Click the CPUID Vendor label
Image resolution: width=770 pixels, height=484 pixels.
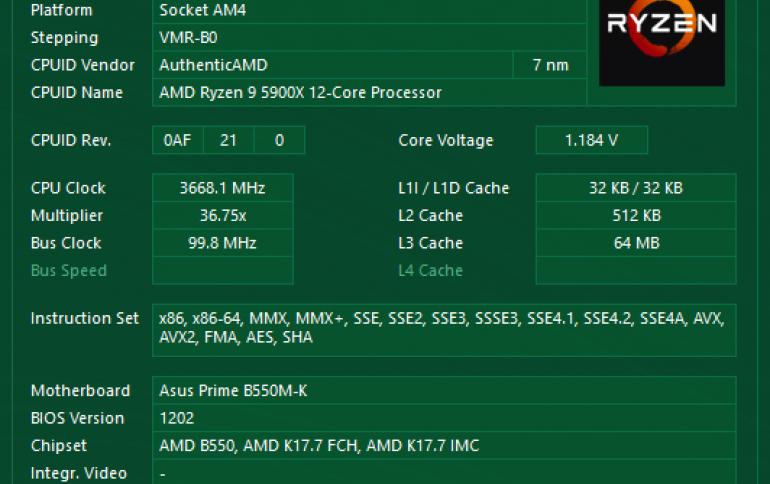tap(82, 65)
